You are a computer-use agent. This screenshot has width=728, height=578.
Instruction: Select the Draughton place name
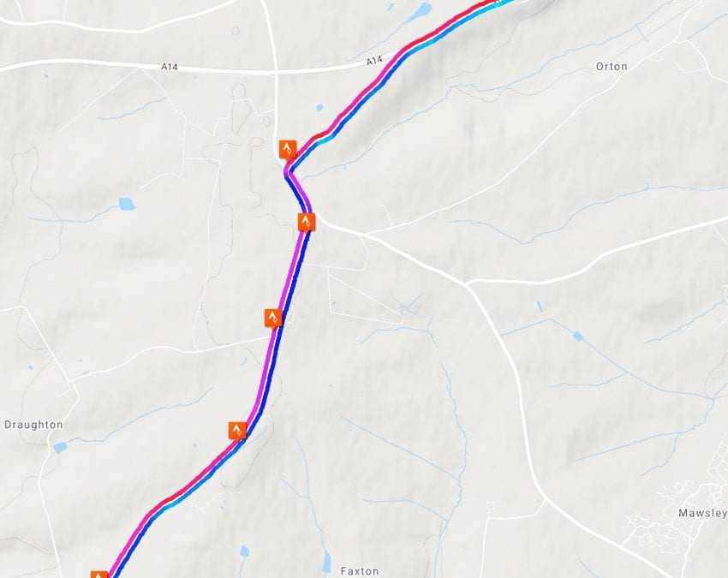click(x=33, y=425)
